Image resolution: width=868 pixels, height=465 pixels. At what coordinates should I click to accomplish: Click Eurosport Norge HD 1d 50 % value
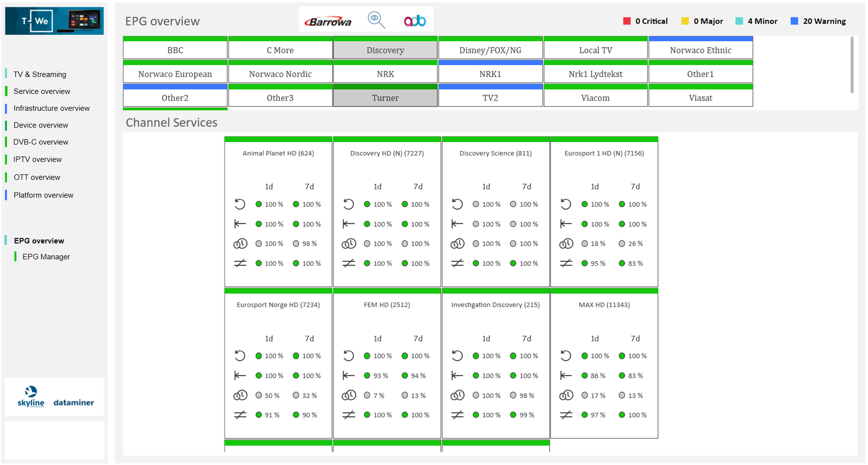click(x=272, y=396)
